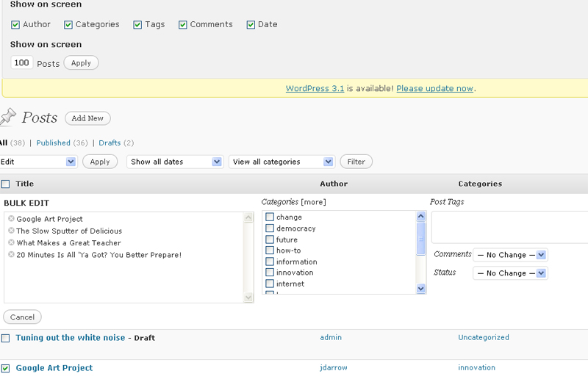Remove What Makes a Great Teacher entry
The image size is (588, 382).
(x=11, y=242)
